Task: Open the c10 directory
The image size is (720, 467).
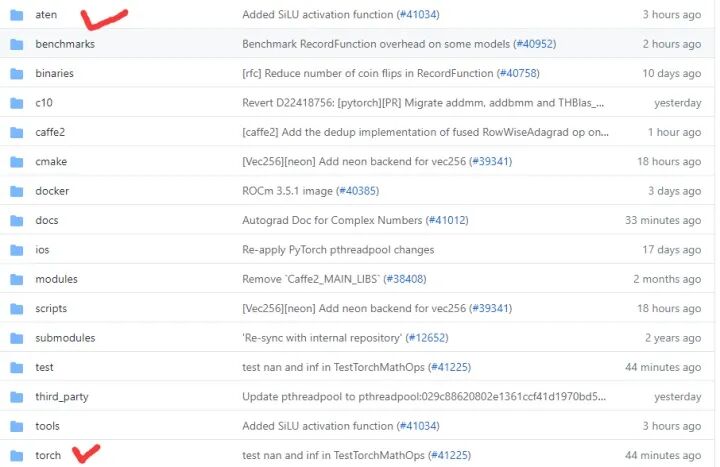Action: click(x=44, y=103)
